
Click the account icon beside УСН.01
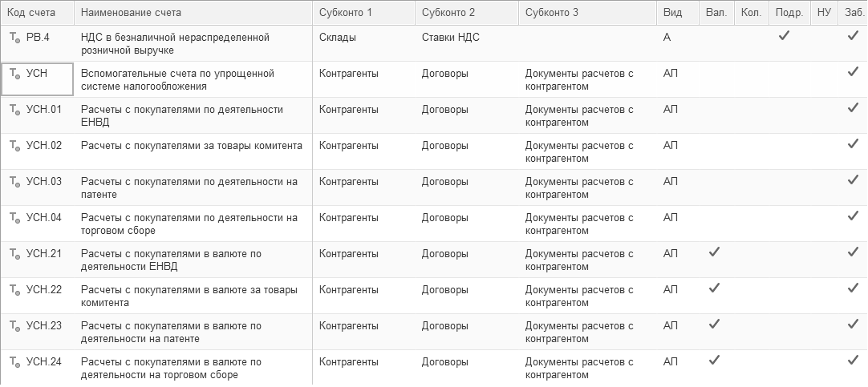(14, 110)
